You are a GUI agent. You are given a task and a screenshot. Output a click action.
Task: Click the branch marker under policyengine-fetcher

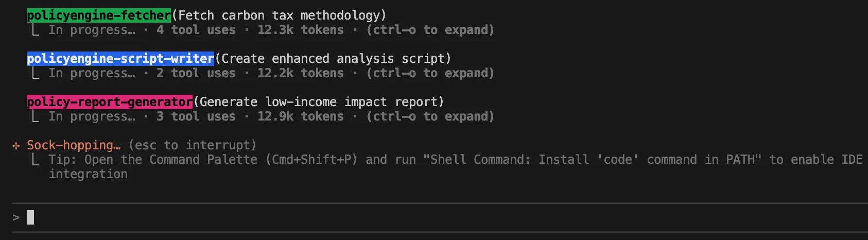pos(35,30)
